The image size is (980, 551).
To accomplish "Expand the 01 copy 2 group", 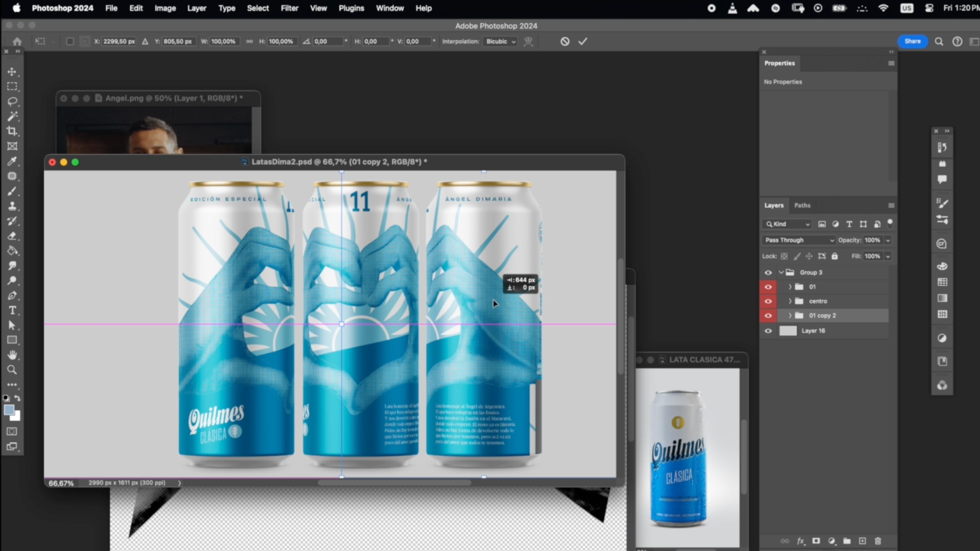I will pos(790,315).
